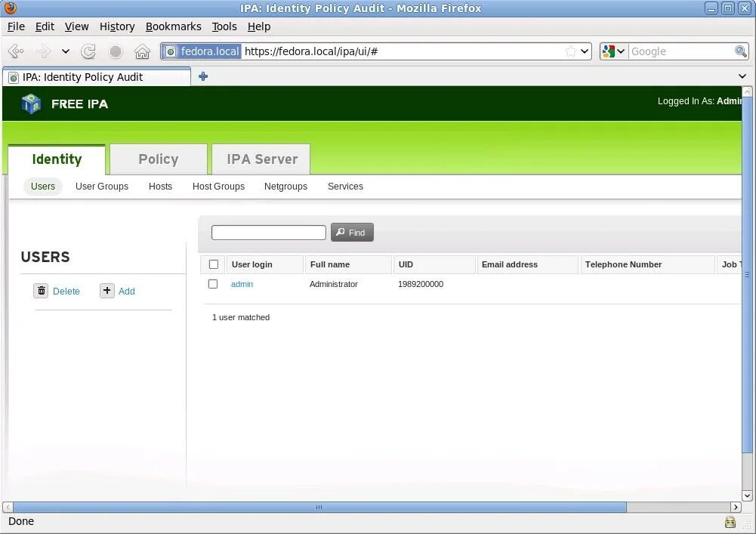Click the FreeIPA cube logo
This screenshot has height=534, width=756.
coord(31,103)
